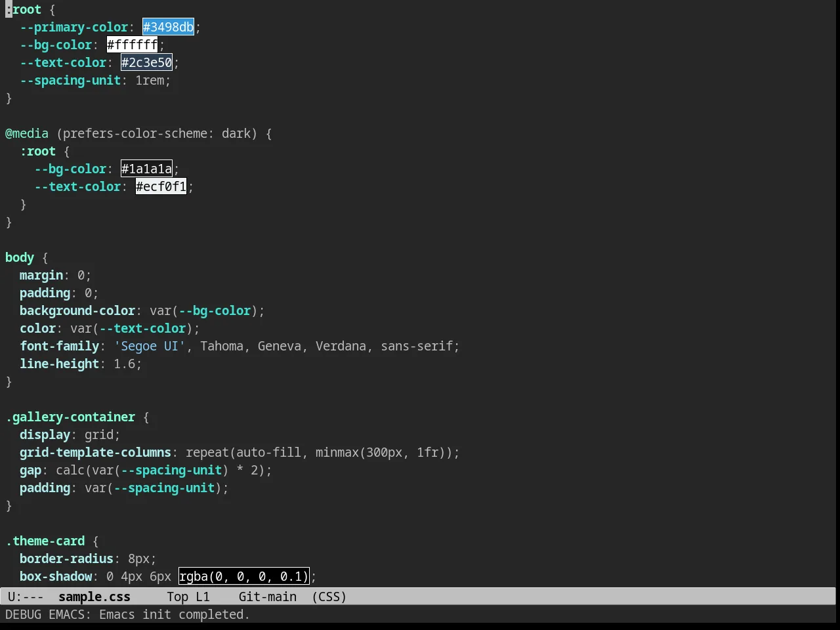Click the .gallery-container selector
This screenshot has width=840, height=630.
70,417
